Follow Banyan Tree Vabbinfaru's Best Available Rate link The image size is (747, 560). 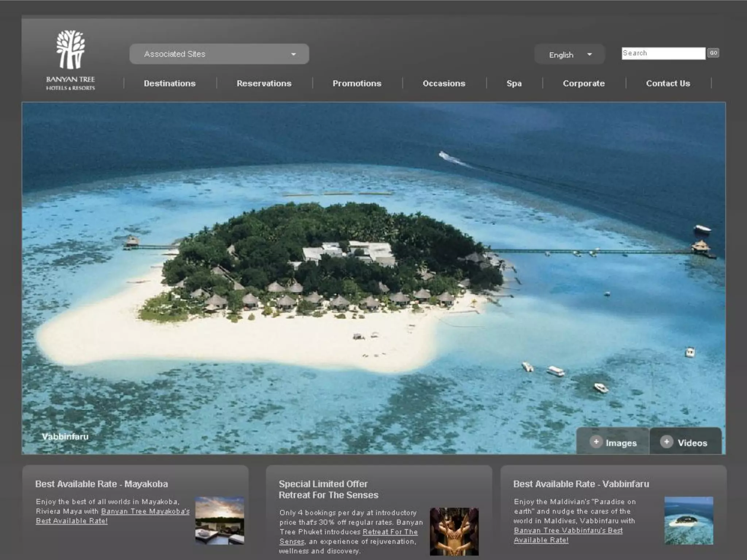pyautogui.click(x=568, y=531)
